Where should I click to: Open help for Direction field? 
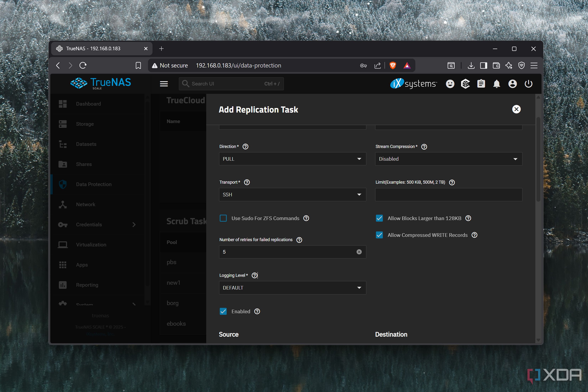click(x=246, y=146)
